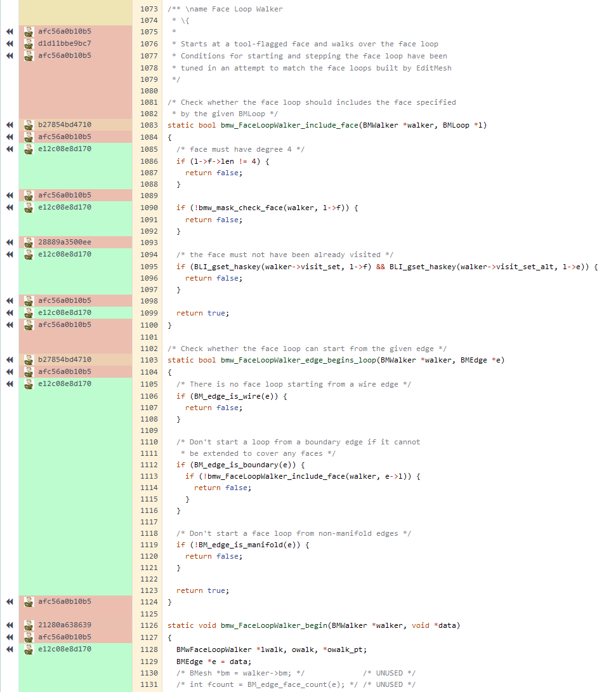Image resolution: width=616 pixels, height=692 pixels.
Task: Open commit e12c08e8d170 on line 1128
Action: click(65, 649)
